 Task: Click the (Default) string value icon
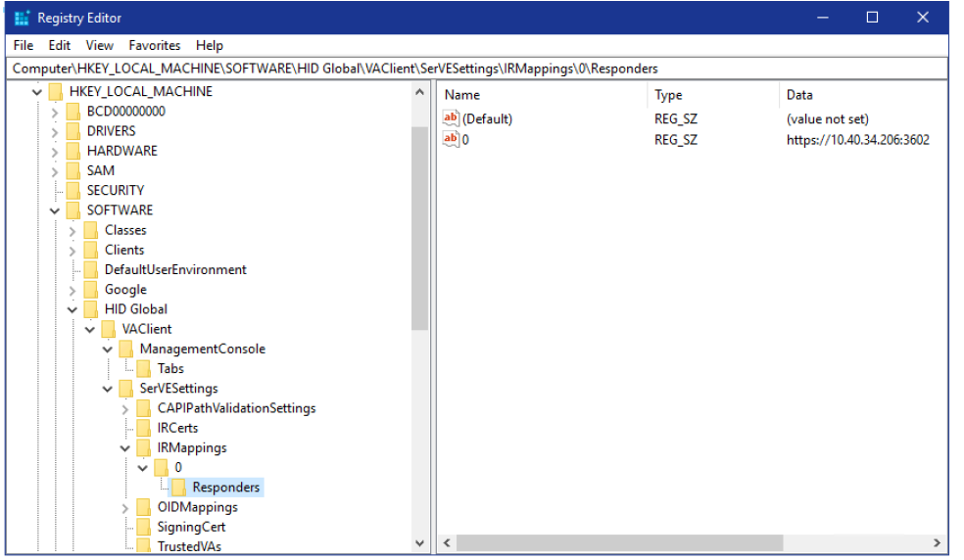451,118
